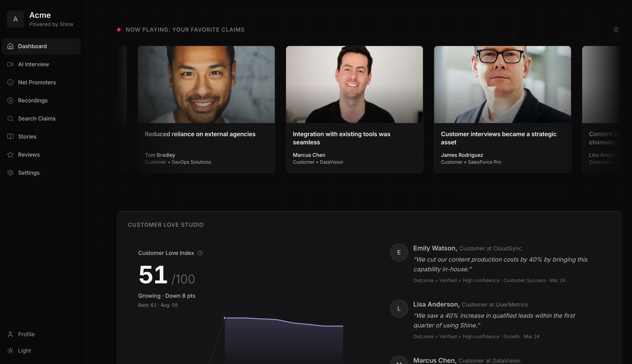Click the chart's starting data point
Image resolution: width=632 pixels, height=364 pixels.
click(225, 318)
